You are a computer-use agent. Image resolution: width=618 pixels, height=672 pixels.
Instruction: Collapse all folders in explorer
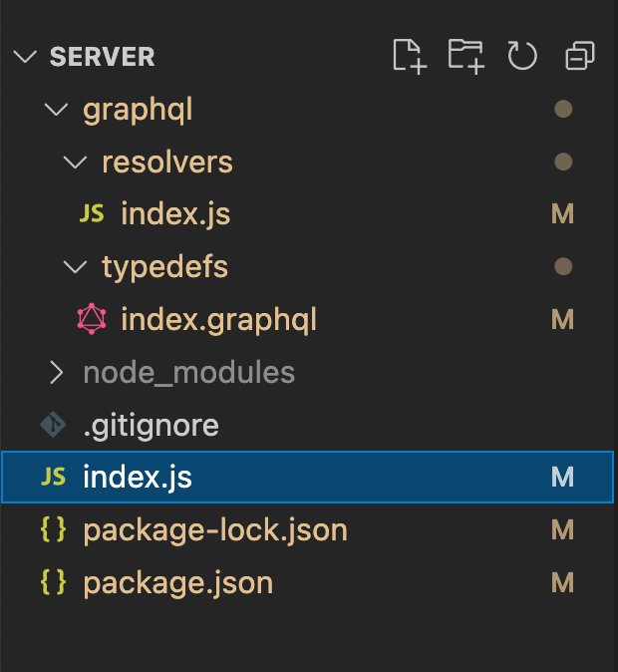click(x=579, y=57)
